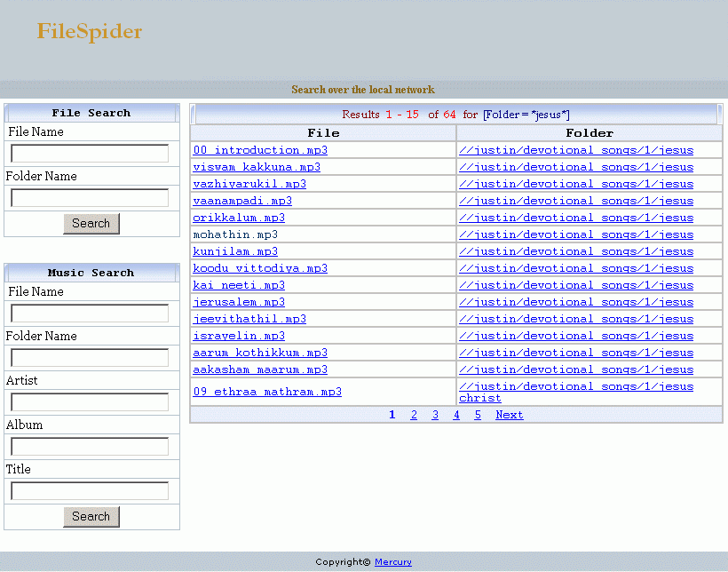Image resolution: width=728 pixels, height=572 pixels.
Task: Focus the Artist input field
Action: 90,402
